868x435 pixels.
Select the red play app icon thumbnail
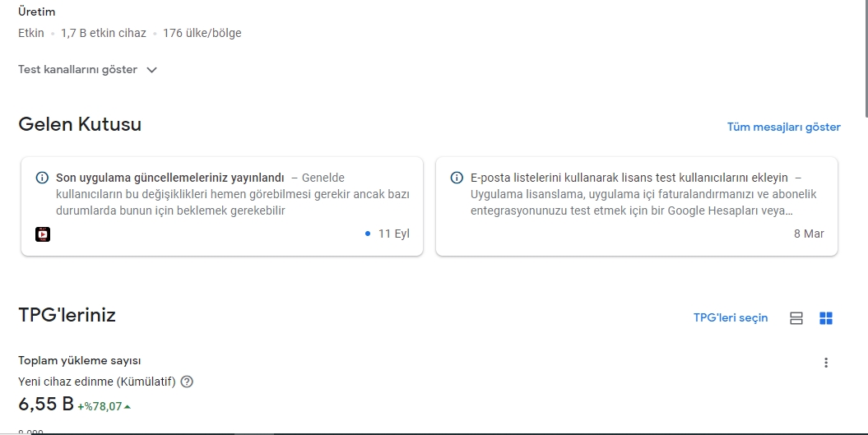tap(43, 234)
